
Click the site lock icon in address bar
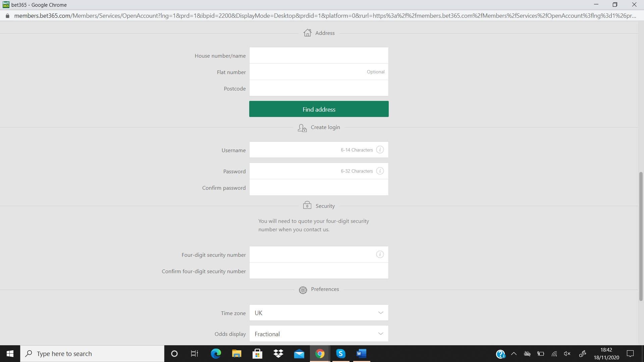(7, 16)
